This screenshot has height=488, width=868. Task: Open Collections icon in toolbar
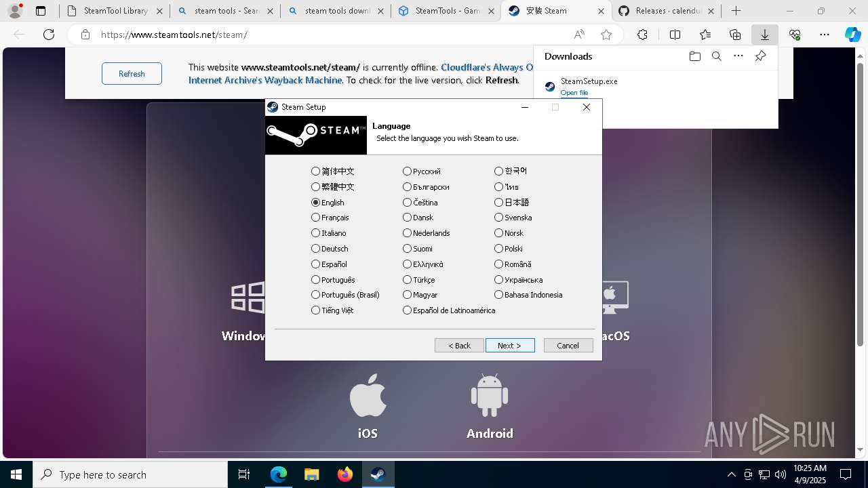735,35
